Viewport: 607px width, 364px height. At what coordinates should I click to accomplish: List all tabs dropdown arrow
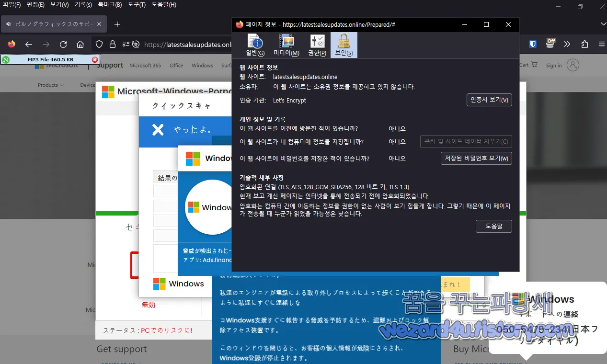coord(603,24)
